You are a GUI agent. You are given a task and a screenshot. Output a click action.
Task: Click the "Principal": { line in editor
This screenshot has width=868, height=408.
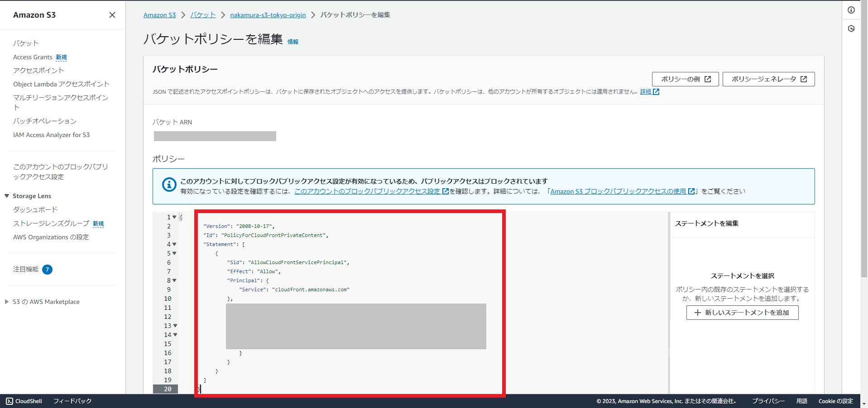(x=248, y=280)
